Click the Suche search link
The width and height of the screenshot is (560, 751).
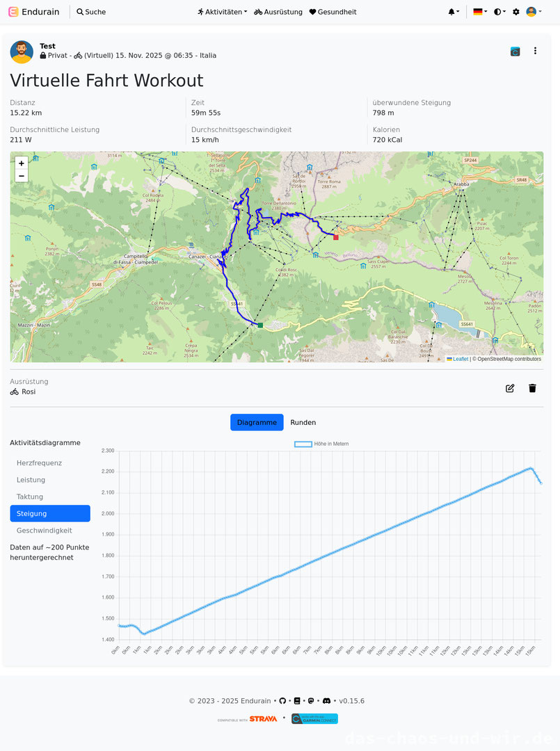[91, 12]
